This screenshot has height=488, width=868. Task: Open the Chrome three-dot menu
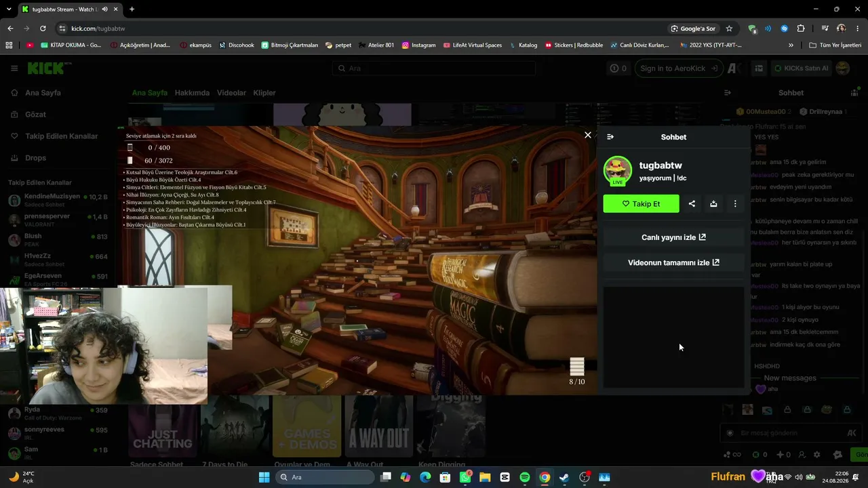pos(858,28)
